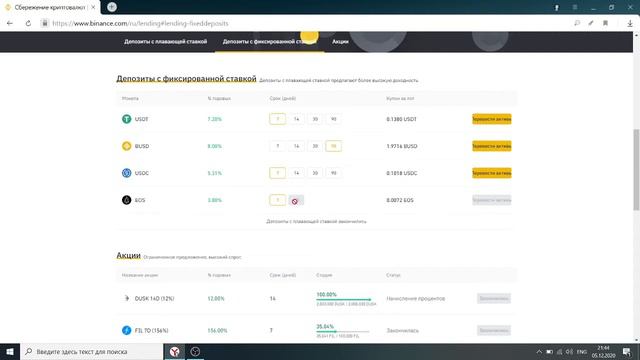
Task: Click the 156.00% annual rate for FIL
Action: click(x=217, y=331)
